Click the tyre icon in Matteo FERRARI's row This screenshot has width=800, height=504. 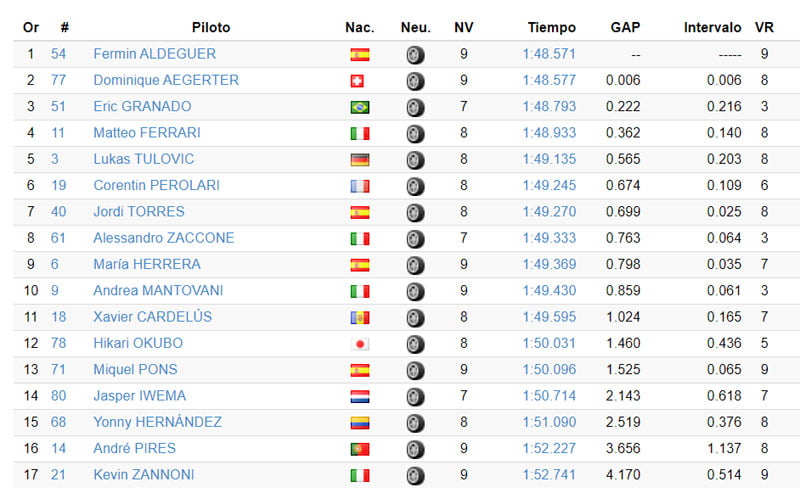point(415,133)
